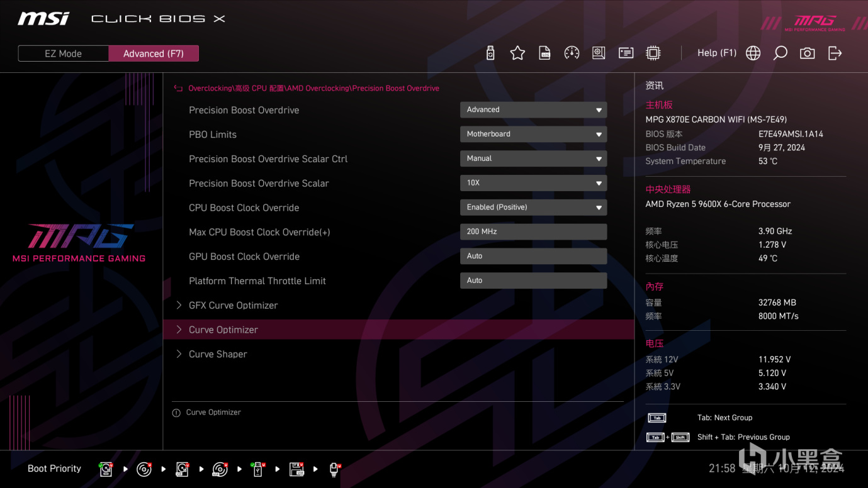Viewport: 868px width, 488px height.
Task: Click the 200 MHz boost override field
Action: 533,232
